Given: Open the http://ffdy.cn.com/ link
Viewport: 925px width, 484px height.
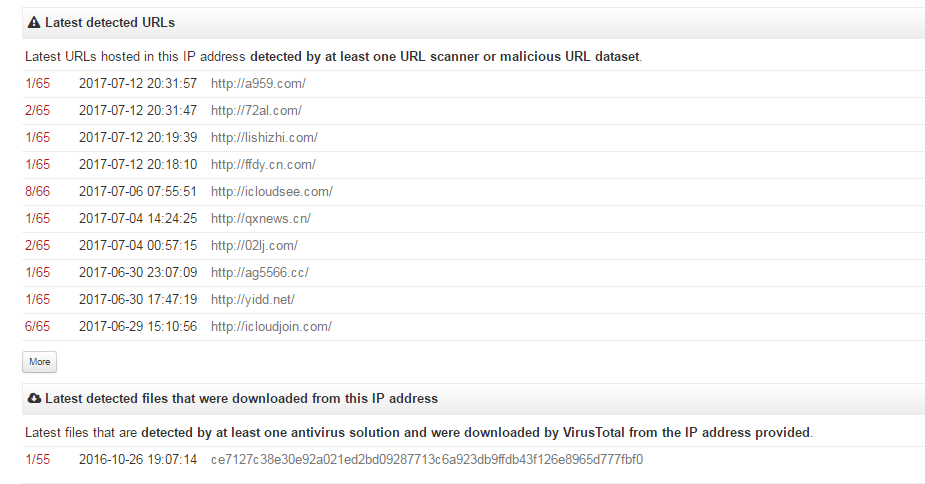Looking at the screenshot, I should tap(263, 165).
